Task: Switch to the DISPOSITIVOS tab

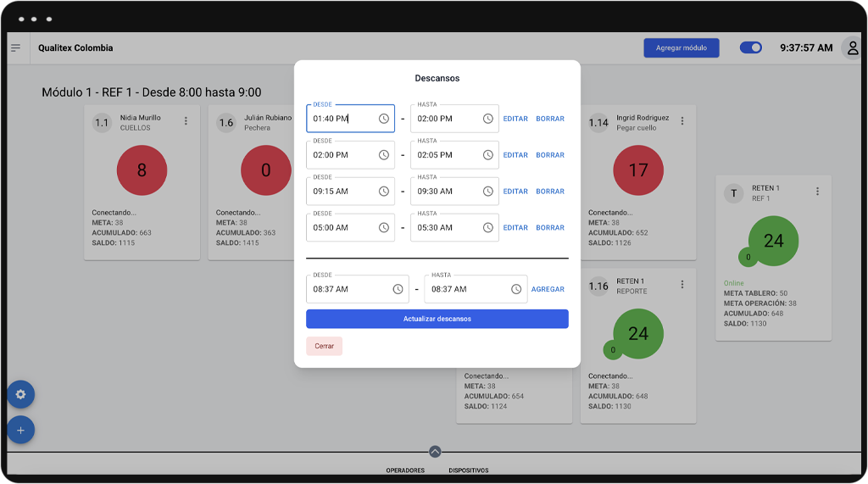Action: pyautogui.click(x=468, y=470)
